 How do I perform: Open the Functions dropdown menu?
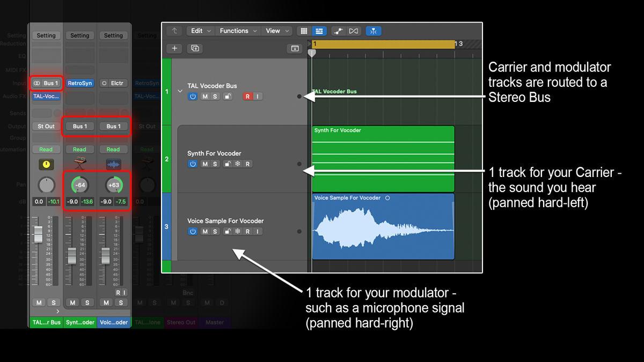234,31
